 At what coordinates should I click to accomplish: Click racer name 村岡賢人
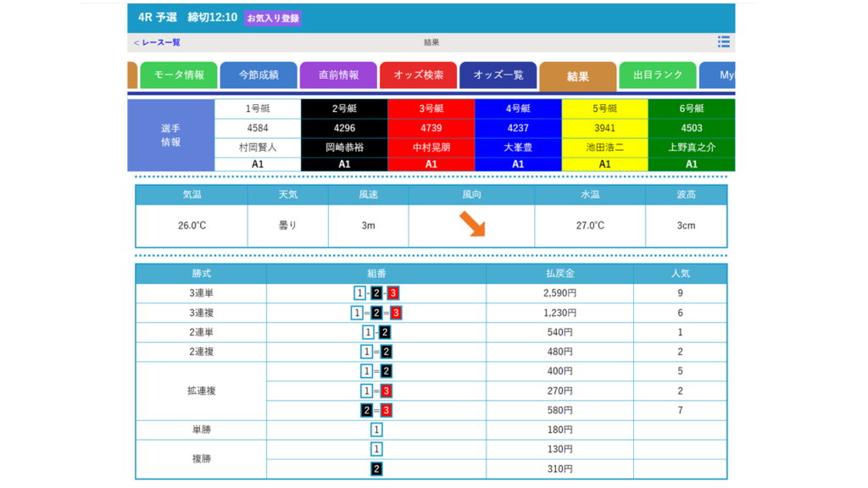pyautogui.click(x=258, y=147)
